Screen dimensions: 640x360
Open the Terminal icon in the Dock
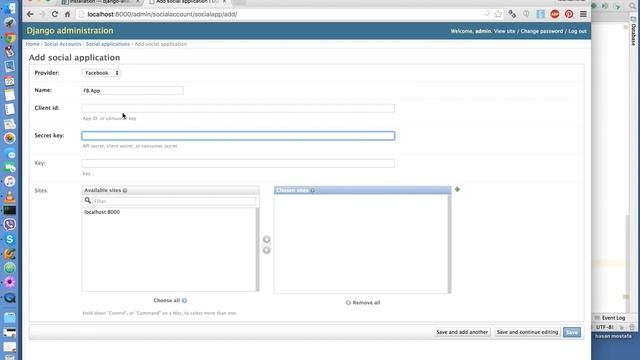pyautogui.click(x=10, y=211)
